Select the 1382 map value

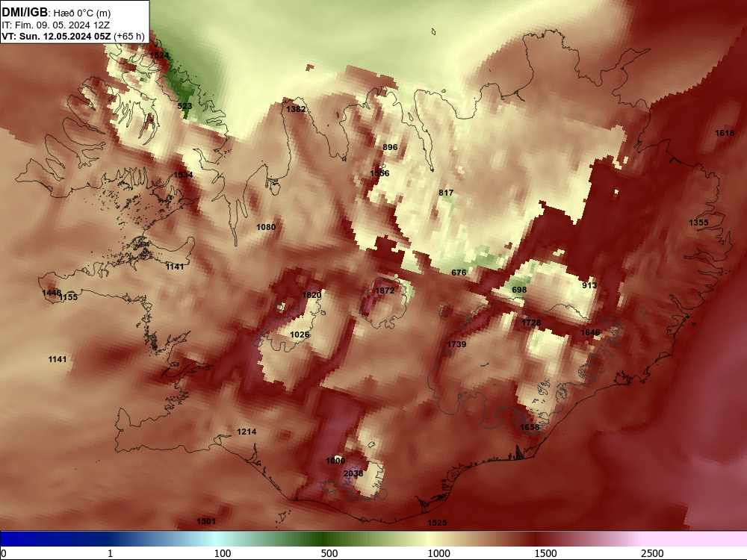click(296, 109)
